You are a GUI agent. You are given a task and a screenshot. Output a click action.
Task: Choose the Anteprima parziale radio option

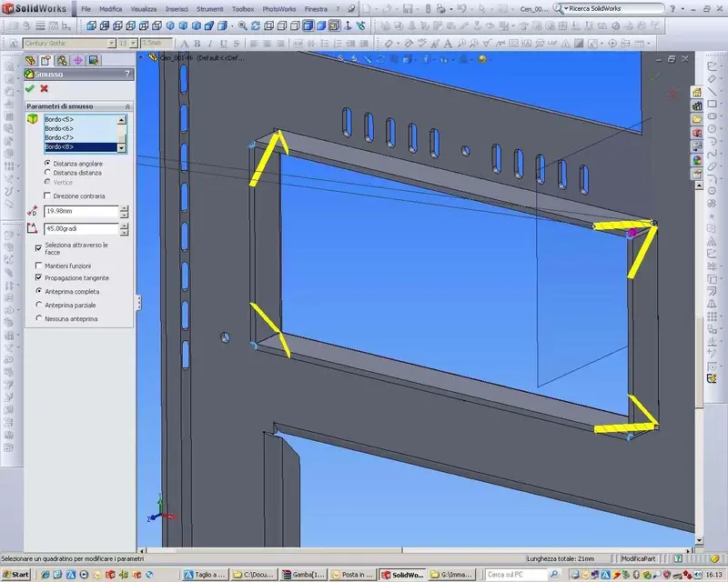click(x=39, y=305)
